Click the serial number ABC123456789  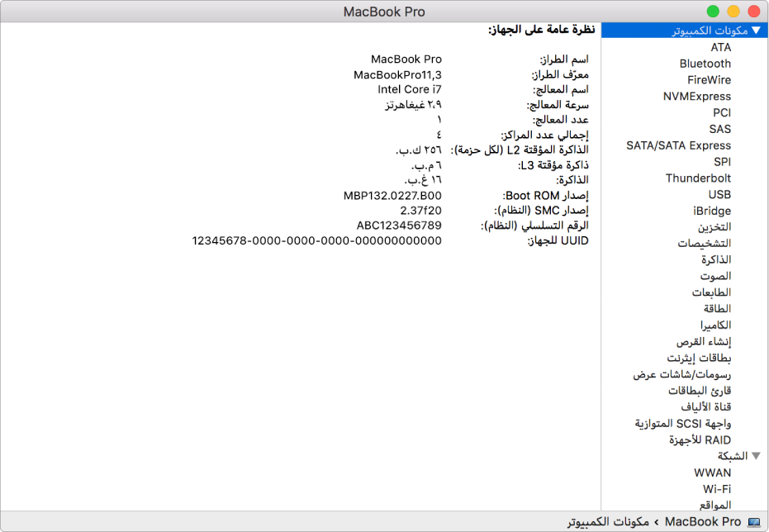point(399,226)
